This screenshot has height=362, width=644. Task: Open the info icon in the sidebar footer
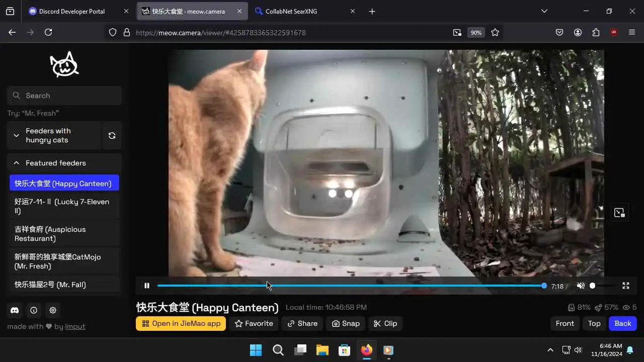34,310
